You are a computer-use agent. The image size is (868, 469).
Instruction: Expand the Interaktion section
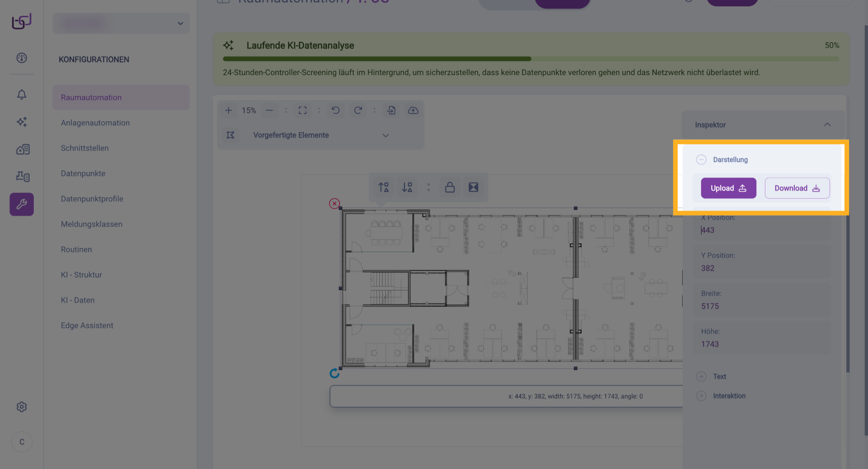[701, 396]
